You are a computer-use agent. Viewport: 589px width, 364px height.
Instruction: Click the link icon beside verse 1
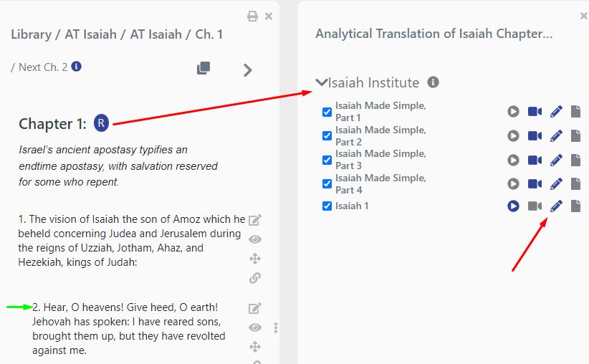[254, 278]
